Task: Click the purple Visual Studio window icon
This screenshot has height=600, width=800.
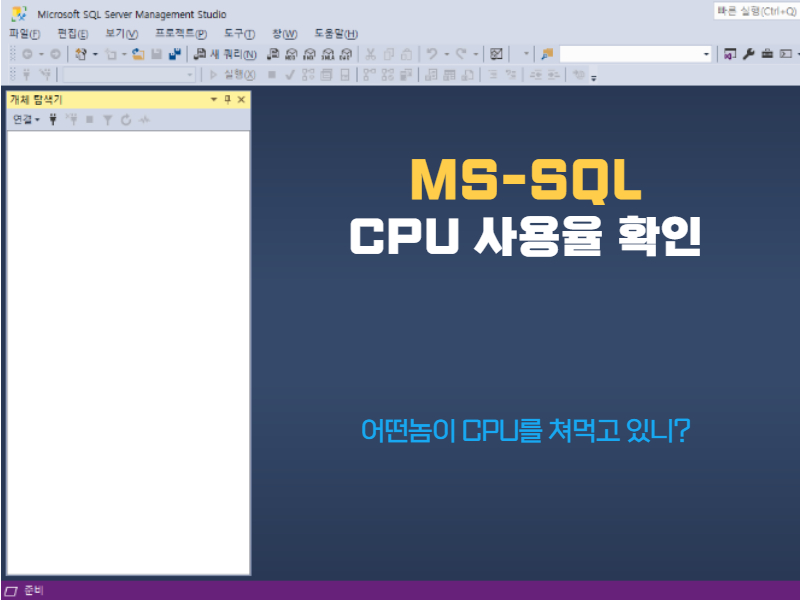Action: [x=730, y=54]
